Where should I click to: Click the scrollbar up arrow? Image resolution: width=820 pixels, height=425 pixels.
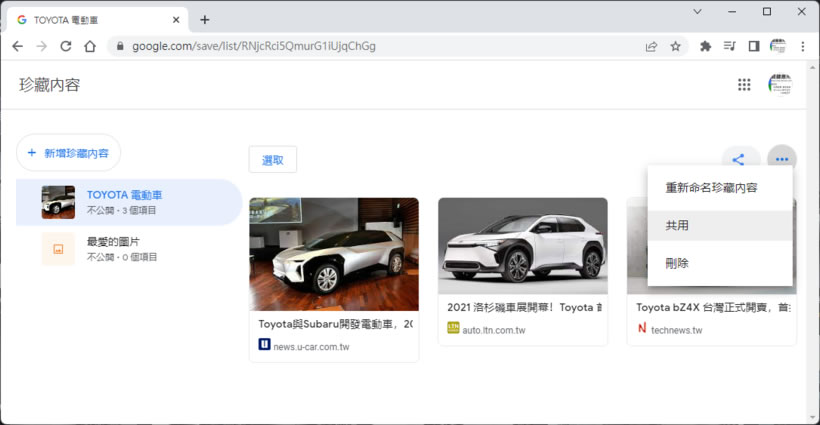[x=812, y=67]
